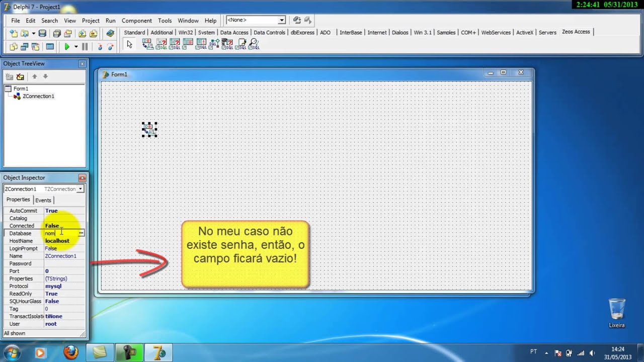
Task: Select ZSQLMetadata component in palette
Action: [227, 44]
